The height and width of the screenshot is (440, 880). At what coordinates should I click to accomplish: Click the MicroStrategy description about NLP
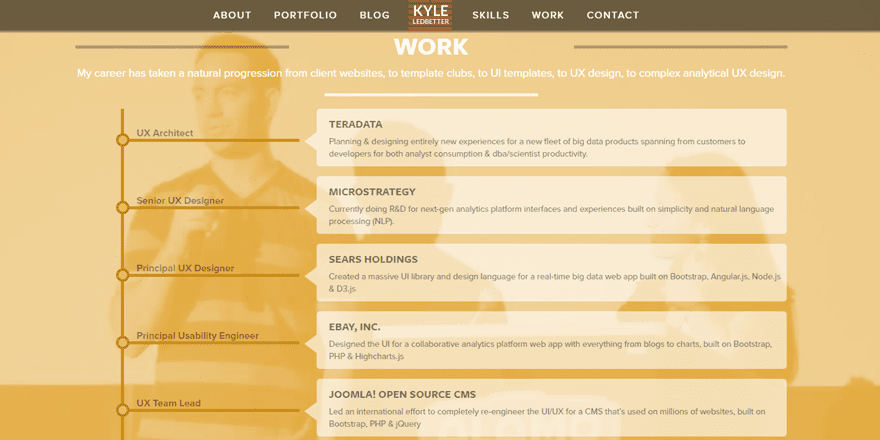click(551, 215)
